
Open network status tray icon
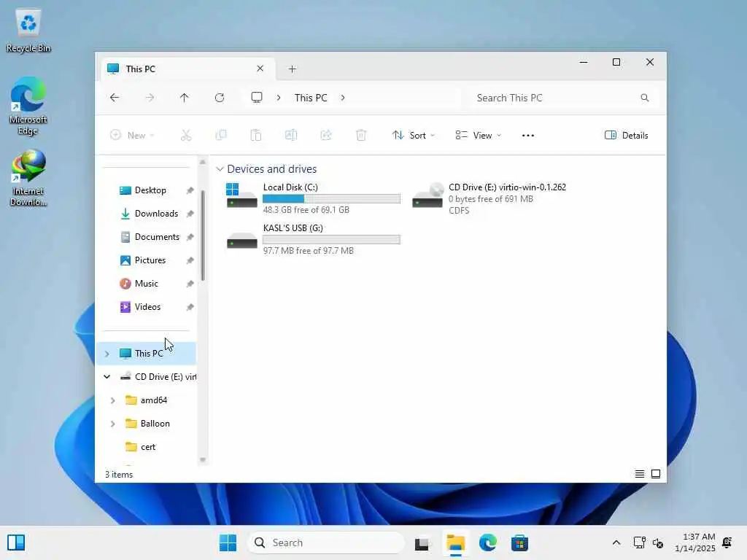639,542
